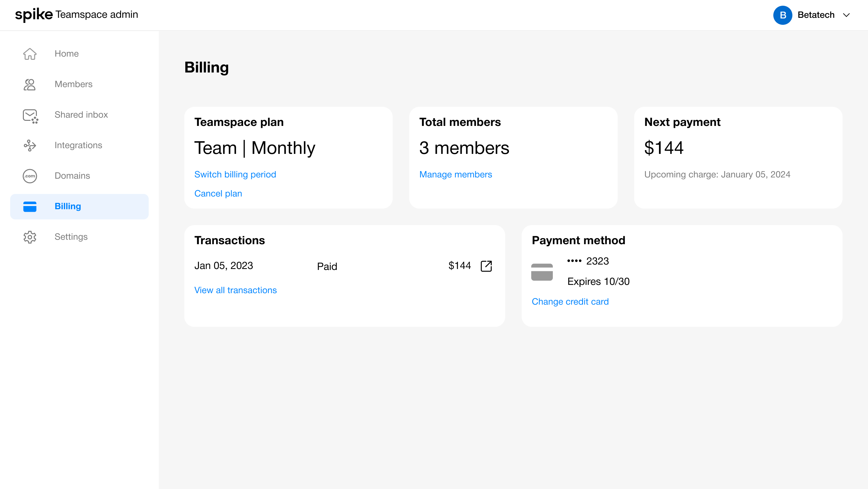
Task: Navigate to the Domains section label
Action: click(x=72, y=176)
